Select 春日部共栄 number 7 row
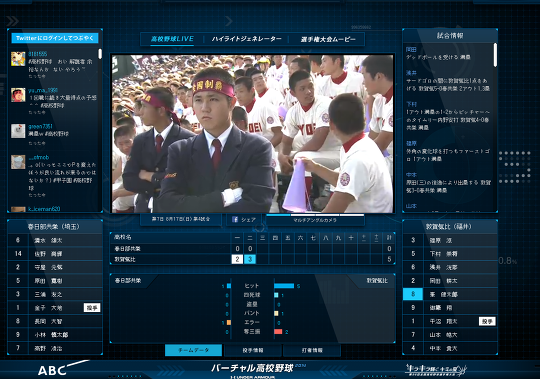Image resolution: width=540 pixels, height=379 pixels. click(x=55, y=348)
